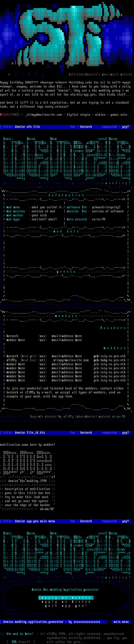Viewport: 134px width, 644px height.
Task: Choose "apply as distro" in main menu
Action: point(66,602)
